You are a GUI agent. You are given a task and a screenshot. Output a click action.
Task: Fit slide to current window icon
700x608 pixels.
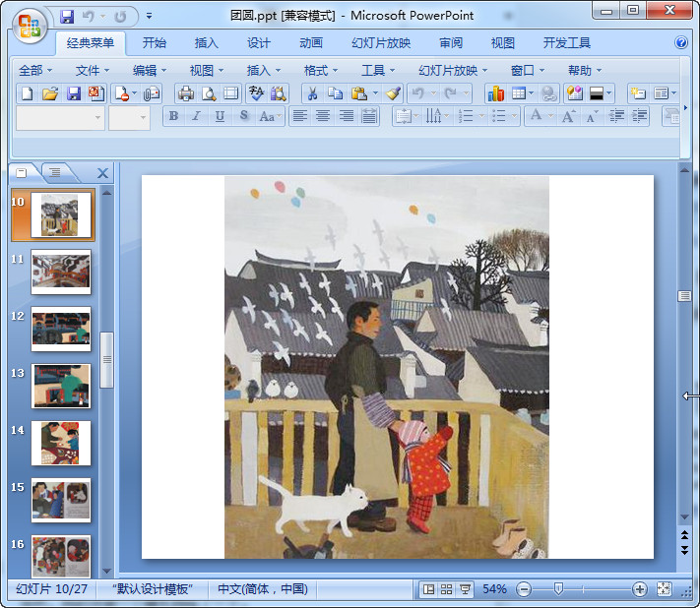pos(664,589)
